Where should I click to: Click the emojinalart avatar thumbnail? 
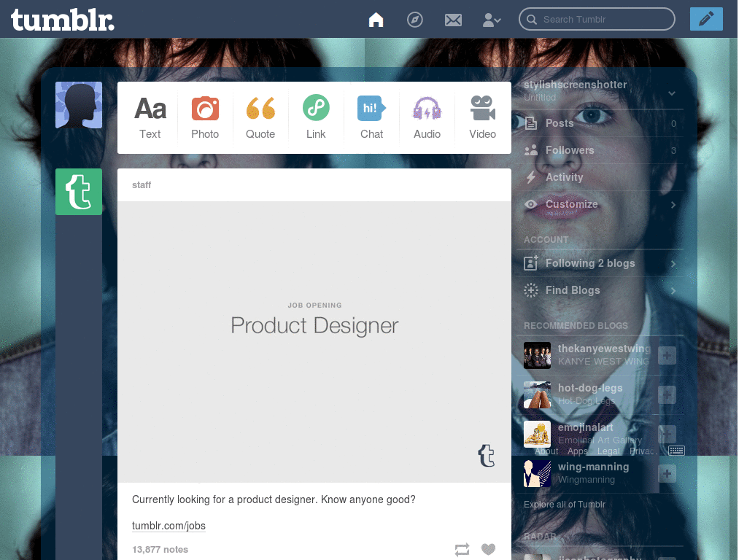[x=537, y=435]
